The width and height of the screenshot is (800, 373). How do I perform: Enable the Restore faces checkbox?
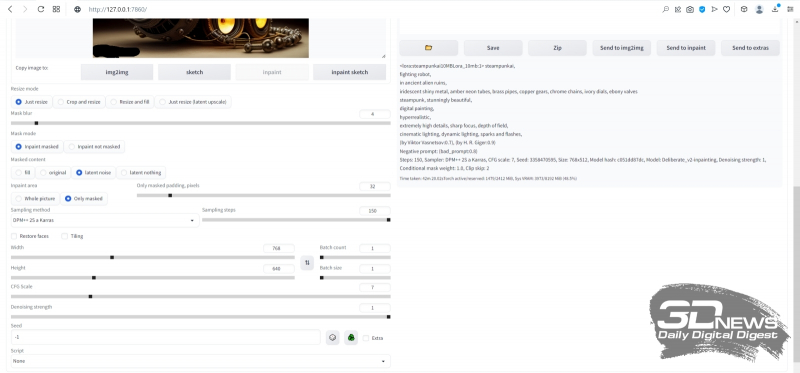pos(14,236)
